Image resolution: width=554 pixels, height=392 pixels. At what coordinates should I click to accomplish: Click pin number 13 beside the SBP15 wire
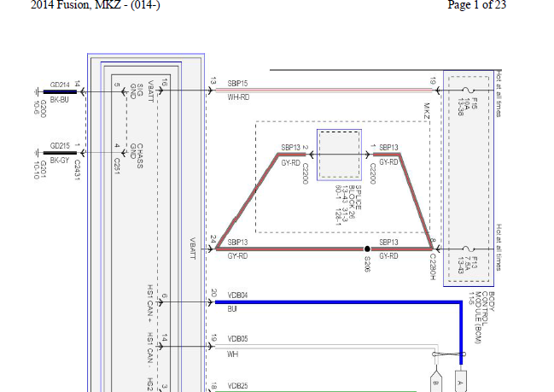click(213, 81)
